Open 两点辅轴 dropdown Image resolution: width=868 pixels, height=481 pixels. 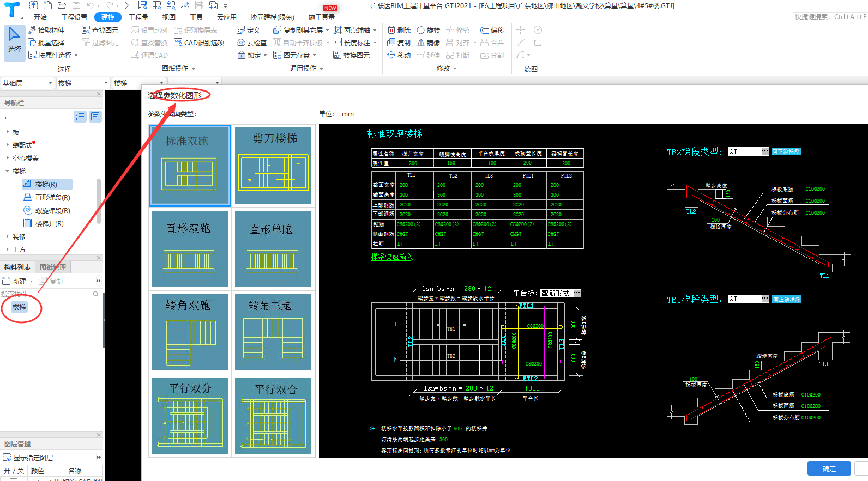coord(375,30)
